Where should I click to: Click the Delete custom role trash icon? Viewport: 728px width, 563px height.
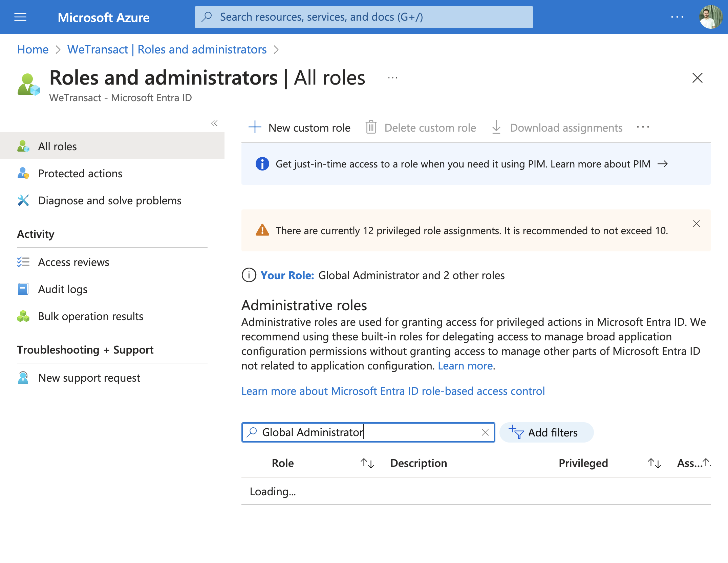click(371, 128)
